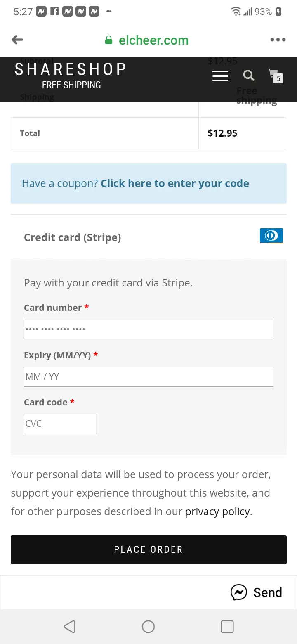Open the hamburger navigation menu
Image resolution: width=297 pixels, height=644 pixels.
click(220, 76)
